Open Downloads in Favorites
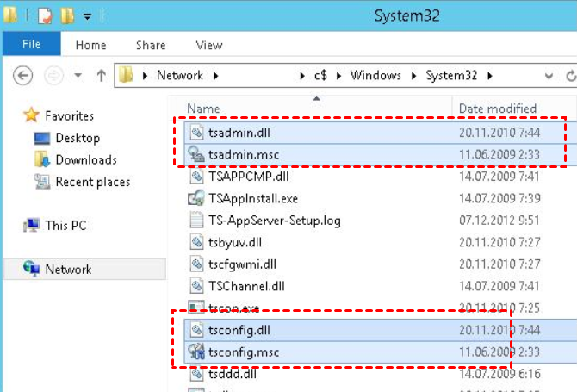 click(x=86, y=159)
